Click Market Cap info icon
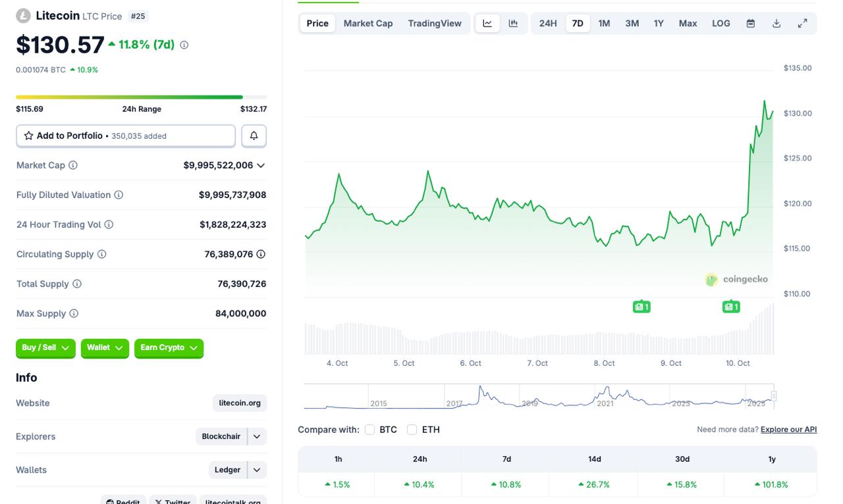This screenshot has width=843, height=504. (73, 165)
